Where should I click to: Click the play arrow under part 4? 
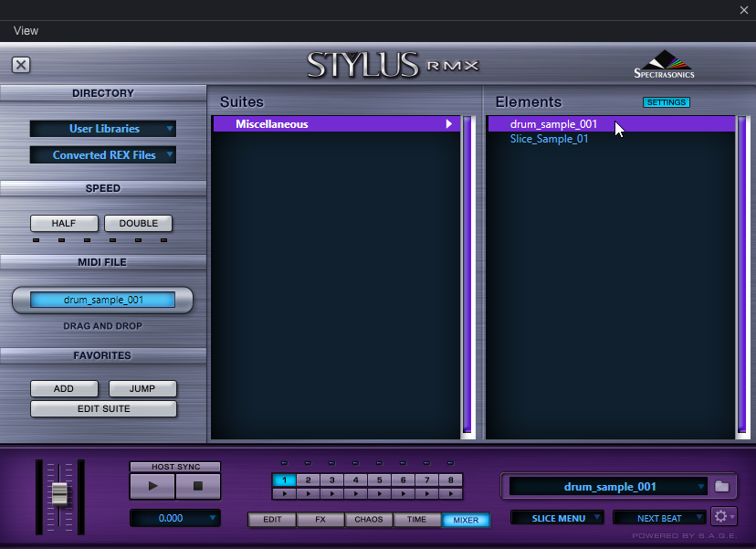click(x=356, y=493)
